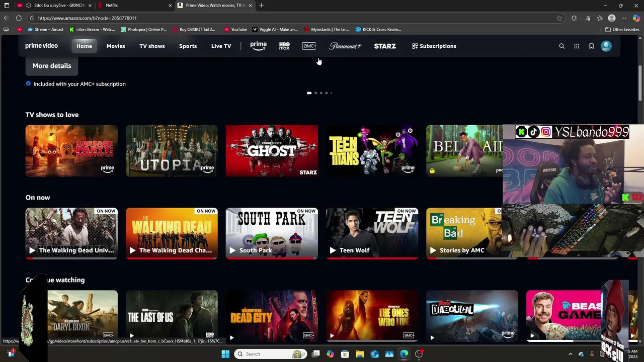This screenshot has height=362, width=644.
Task: Open the HBO Max channel logo
Action: point(284,46)
